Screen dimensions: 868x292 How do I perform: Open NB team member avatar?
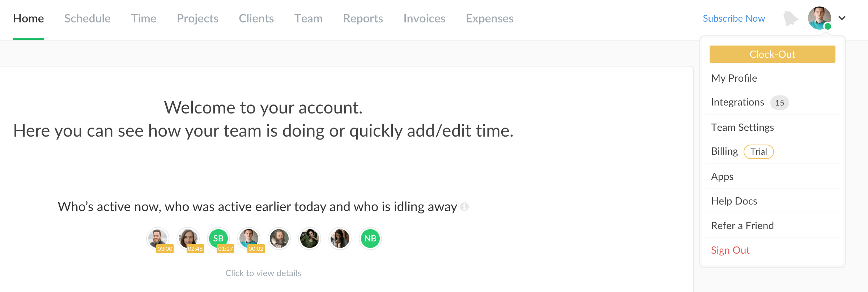370,239
